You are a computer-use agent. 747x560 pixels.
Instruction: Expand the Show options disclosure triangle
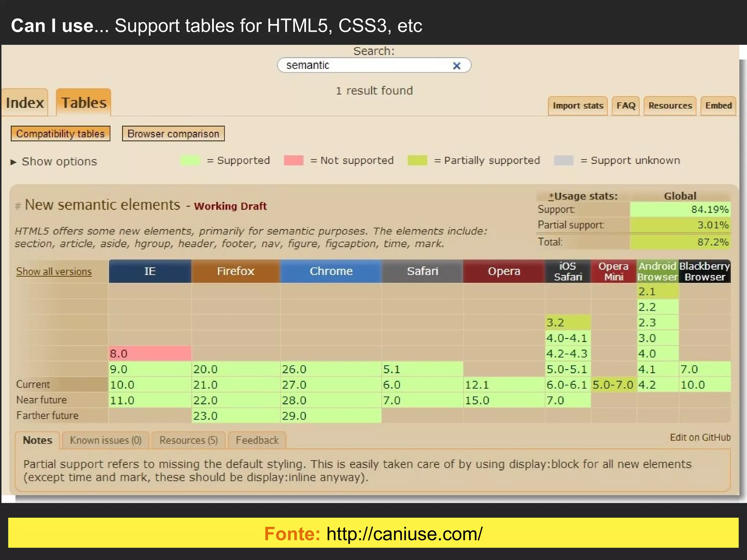(13, 162)
